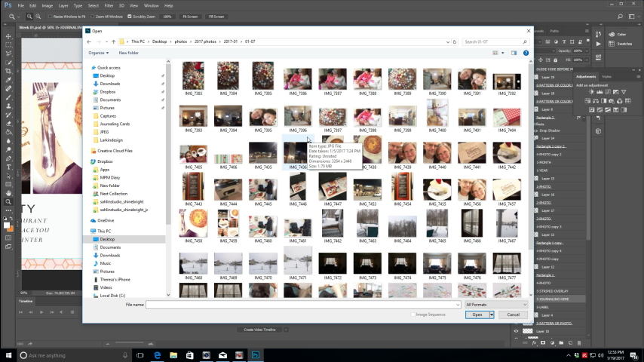644x362 pixels.
Task: Click the Cancel button in dialog
Action: [x=513, y=314]
